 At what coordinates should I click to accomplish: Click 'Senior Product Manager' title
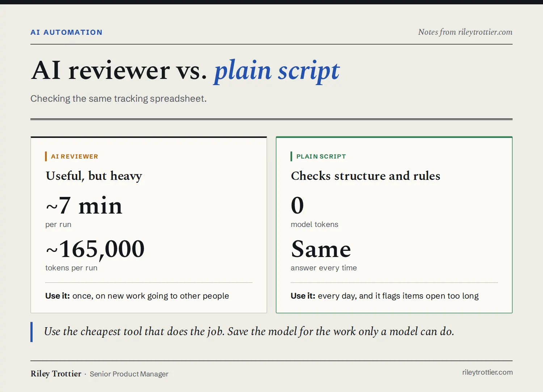[x=129, y=374]
